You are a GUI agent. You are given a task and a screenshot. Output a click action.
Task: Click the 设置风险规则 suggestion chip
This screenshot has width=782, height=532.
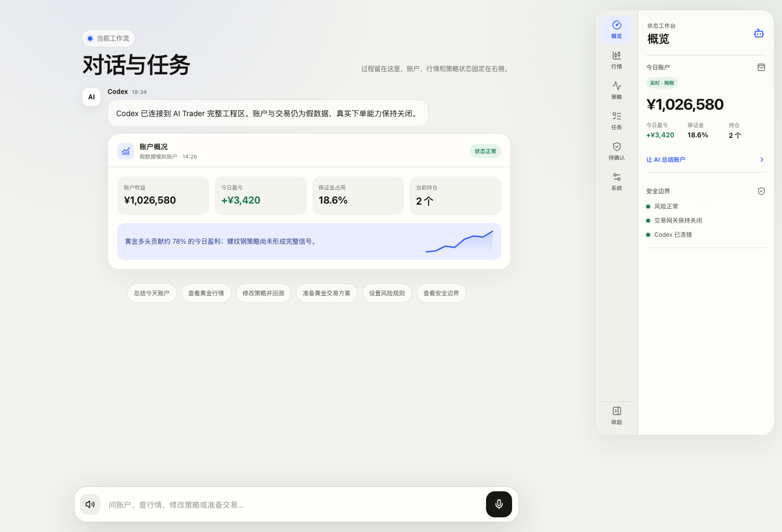coord(387,293)
